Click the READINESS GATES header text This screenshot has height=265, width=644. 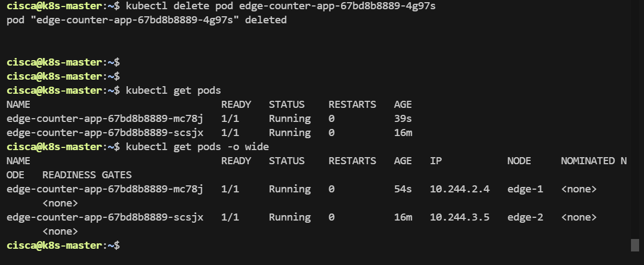(x=87, y=175)
